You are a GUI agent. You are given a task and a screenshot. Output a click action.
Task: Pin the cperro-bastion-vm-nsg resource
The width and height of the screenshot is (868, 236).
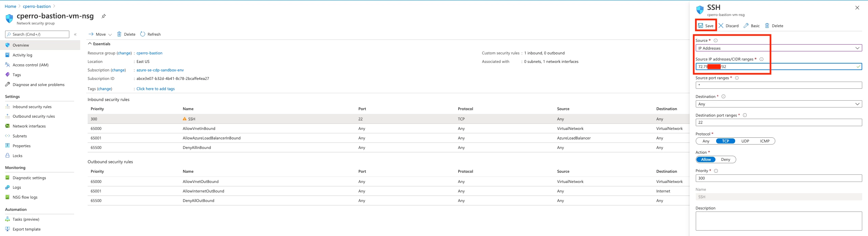(104, 16)
